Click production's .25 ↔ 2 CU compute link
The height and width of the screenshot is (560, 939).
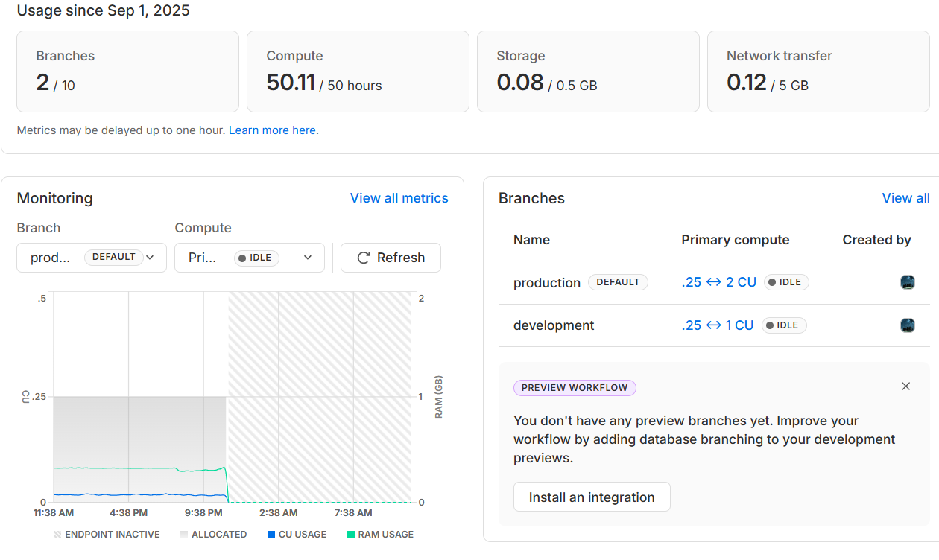pyautogui.click(x=719, y=282)
